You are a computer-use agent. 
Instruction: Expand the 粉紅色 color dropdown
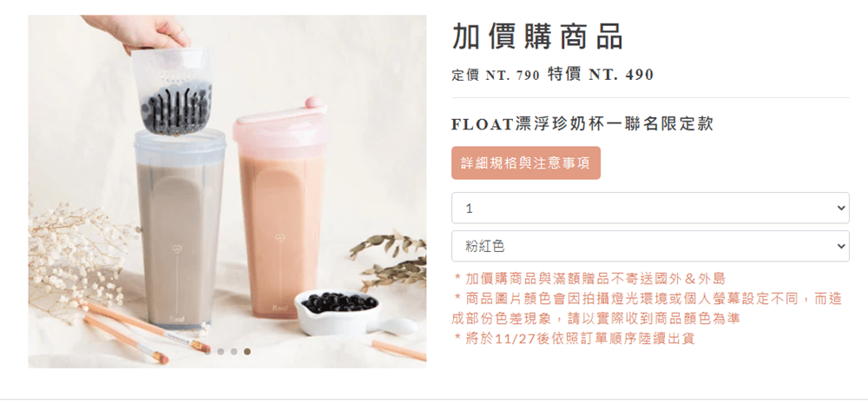pos(650,246)
